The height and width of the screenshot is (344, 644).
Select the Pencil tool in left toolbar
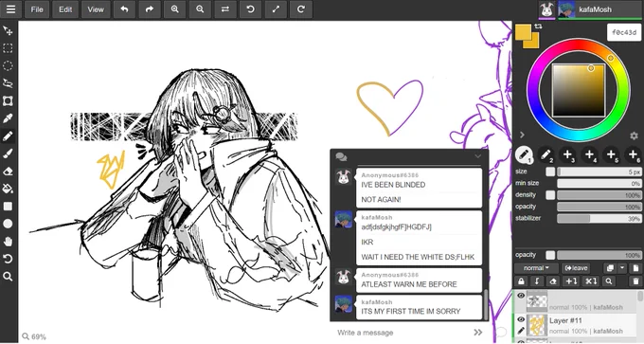pos(8,136)
